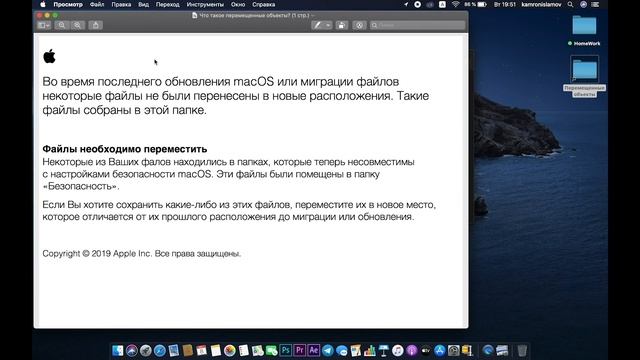Open Maps from the Dock
Image resolution: width=640 pixels, height=360 pixels.
258,351
